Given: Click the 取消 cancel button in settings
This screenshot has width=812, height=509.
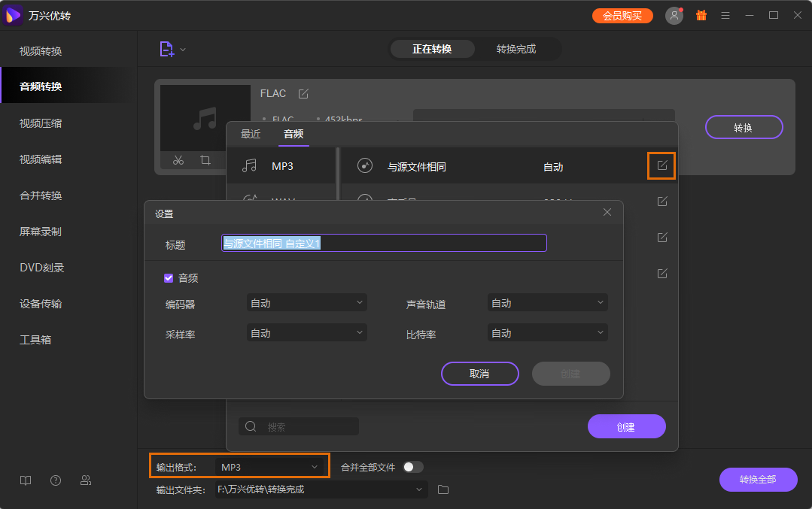Looking at the screenshot, I should (x=479, y=374).
